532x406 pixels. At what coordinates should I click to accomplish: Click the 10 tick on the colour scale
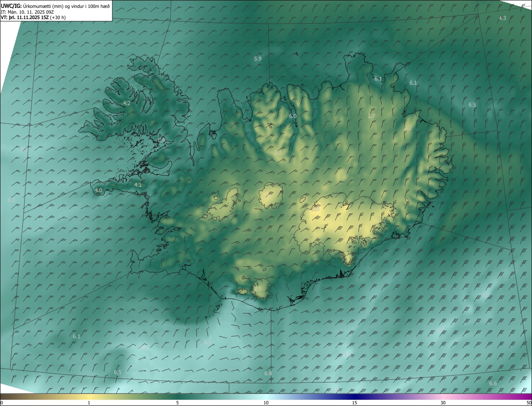coord(266,403)
